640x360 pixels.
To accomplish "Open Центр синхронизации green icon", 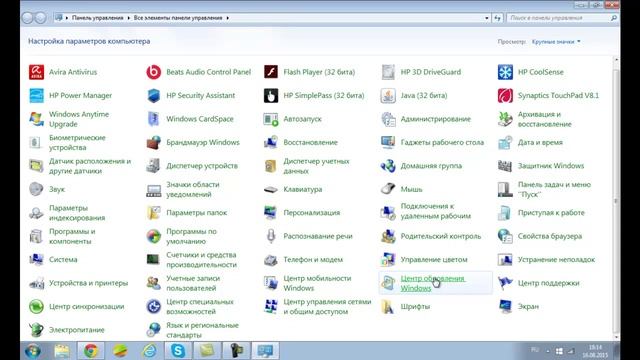I will coord(36,307).
